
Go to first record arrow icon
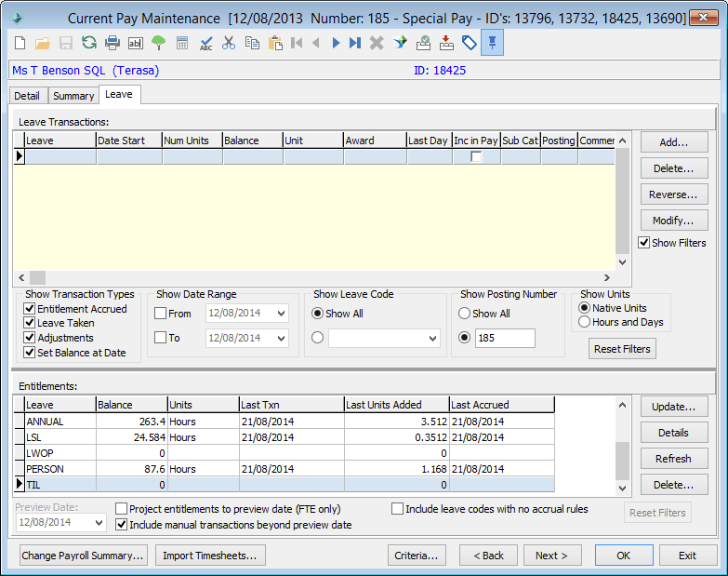(297, 43)
